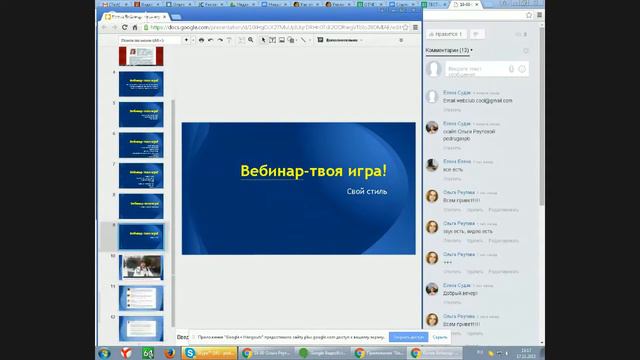Bookmark the Google Slides page with star
640x360 pixels.
click(x=405, y=27)
